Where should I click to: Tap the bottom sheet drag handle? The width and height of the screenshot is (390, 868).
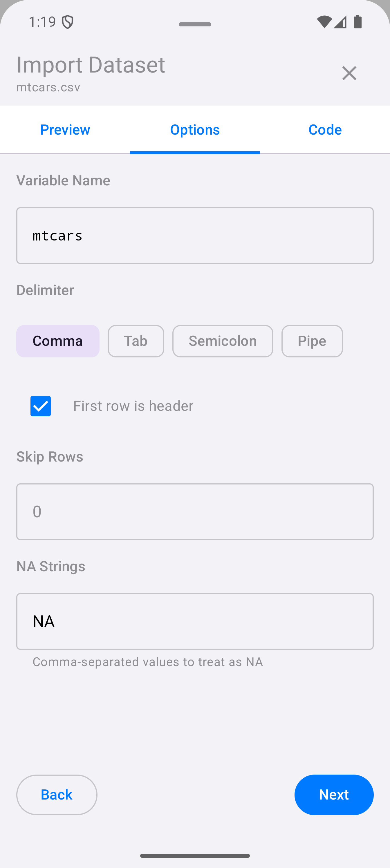(195, 24)
